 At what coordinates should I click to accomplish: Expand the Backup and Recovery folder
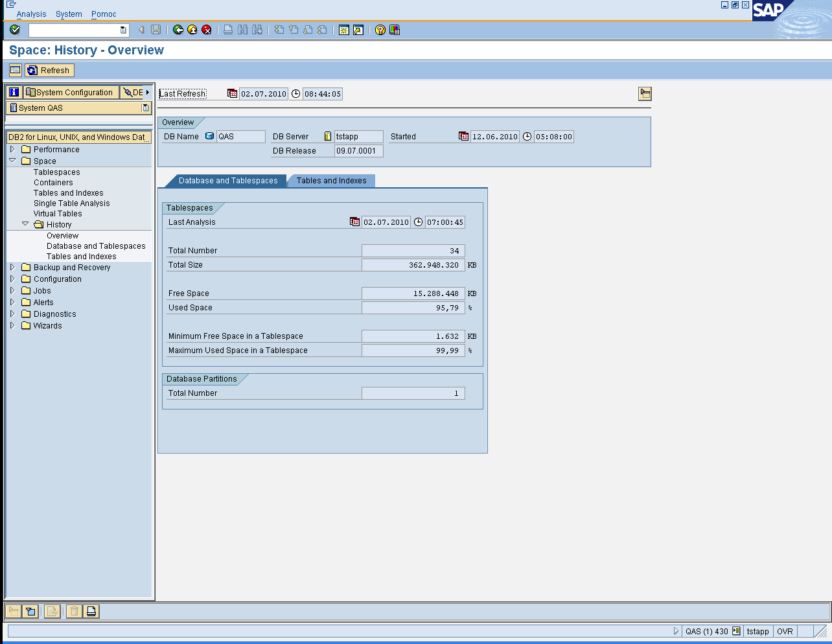[x=12, y=267]
